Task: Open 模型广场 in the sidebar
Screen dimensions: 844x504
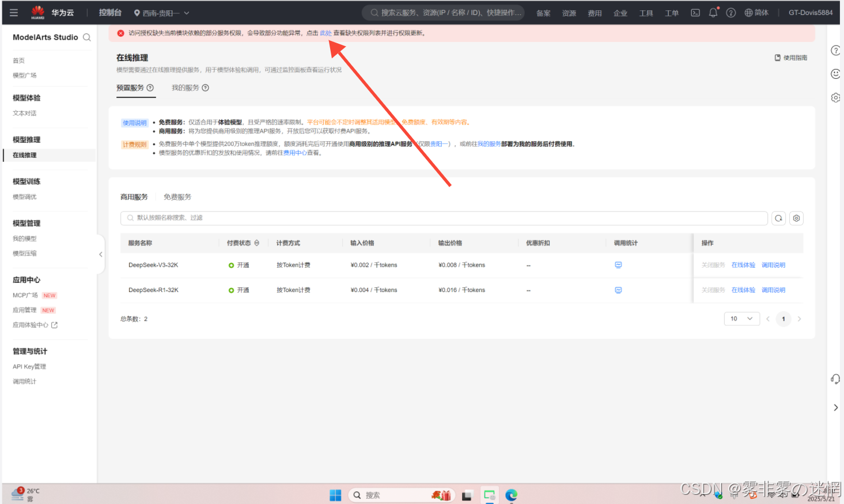Action: click(25, 75)
